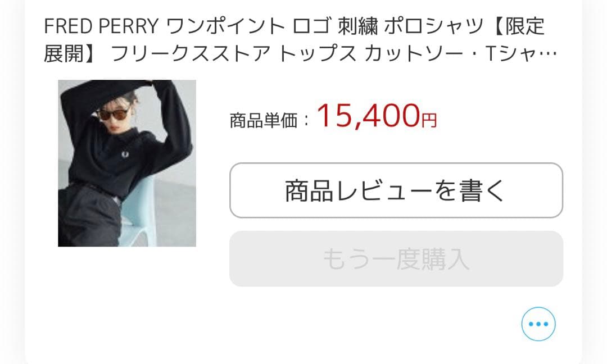Click the word カットソー in the title
This screenshot has height=364, width=607.
click(414, 54)
